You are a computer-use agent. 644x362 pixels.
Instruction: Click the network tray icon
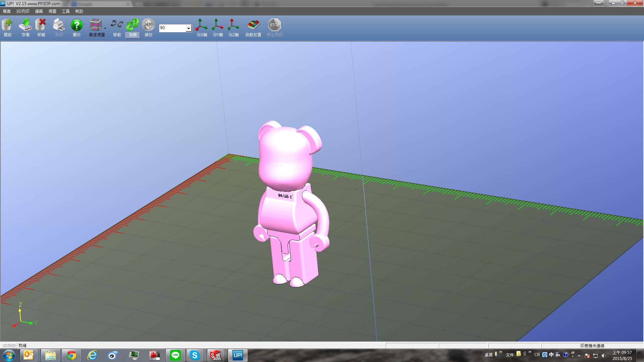click(x=595, y=356)
